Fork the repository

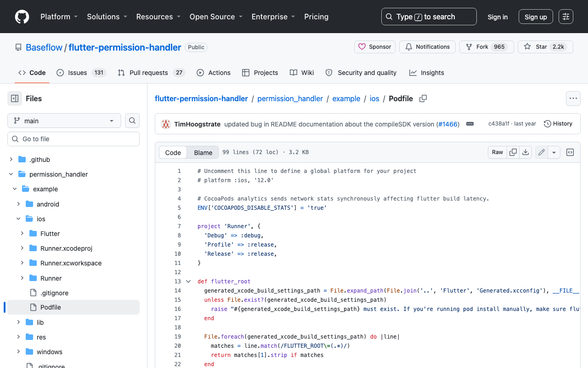coord(486,47)
